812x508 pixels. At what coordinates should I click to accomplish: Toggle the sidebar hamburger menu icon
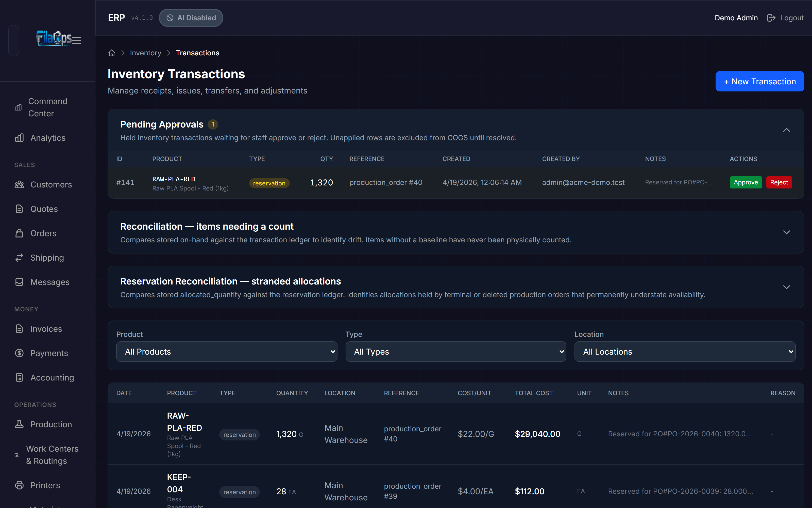click(x=77, y=40)
